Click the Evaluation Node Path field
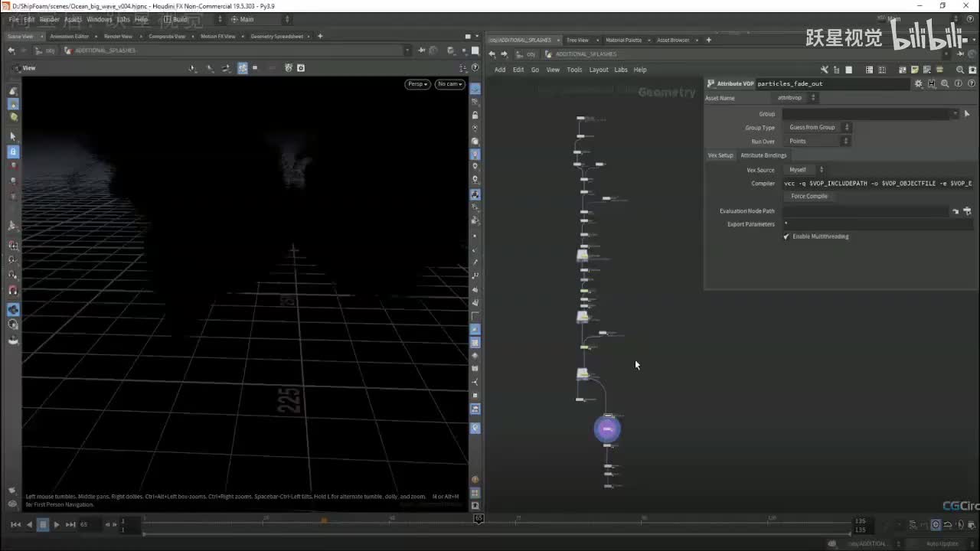The height and width of the screenshot is (551, 980). [865, 211]
